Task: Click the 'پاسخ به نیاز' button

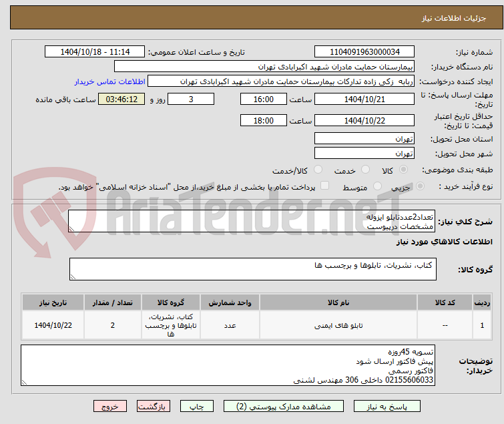Action: tap(387, 407)
